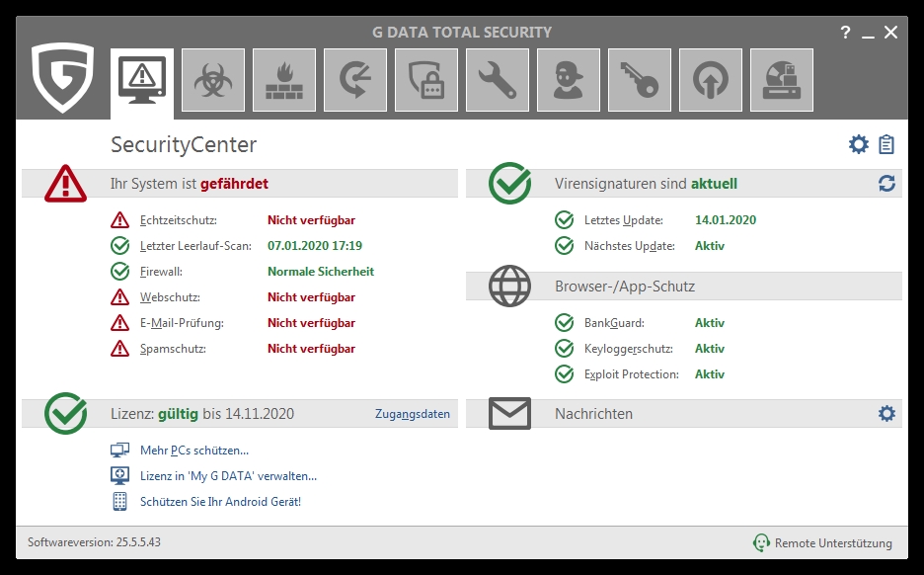Click 'Normale Sicherheit' firewall value
This screenshot has height=575, width=924.
point(321,272)
